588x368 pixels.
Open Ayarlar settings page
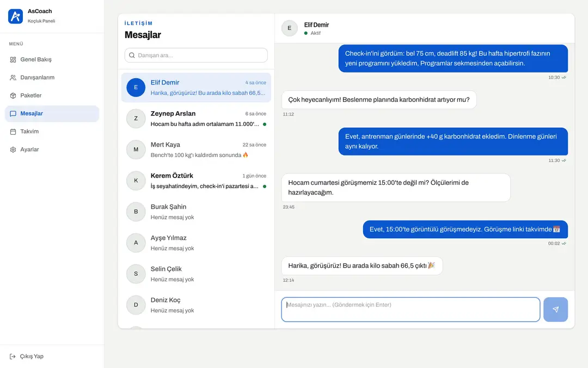[52, 150]
